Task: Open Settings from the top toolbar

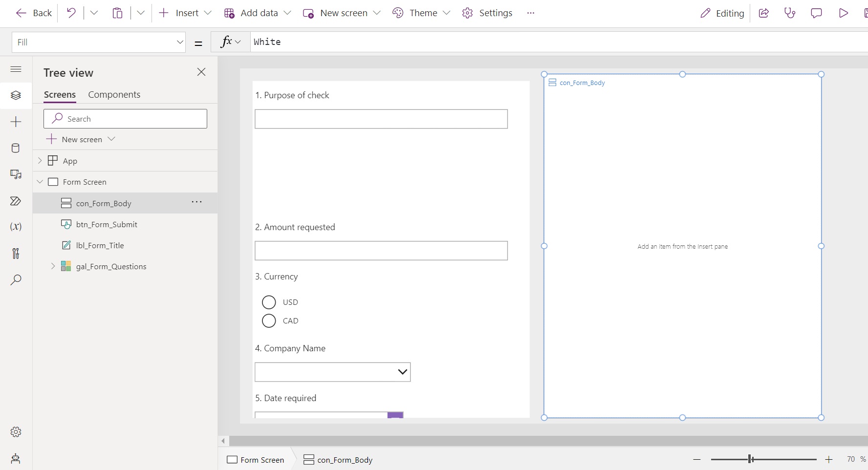Action: tap(487, 13)
